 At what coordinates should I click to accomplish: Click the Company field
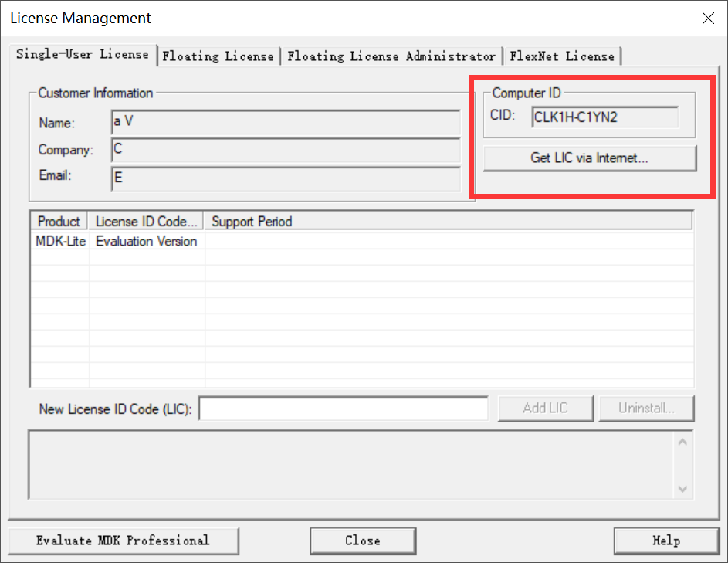click(286, 150)
